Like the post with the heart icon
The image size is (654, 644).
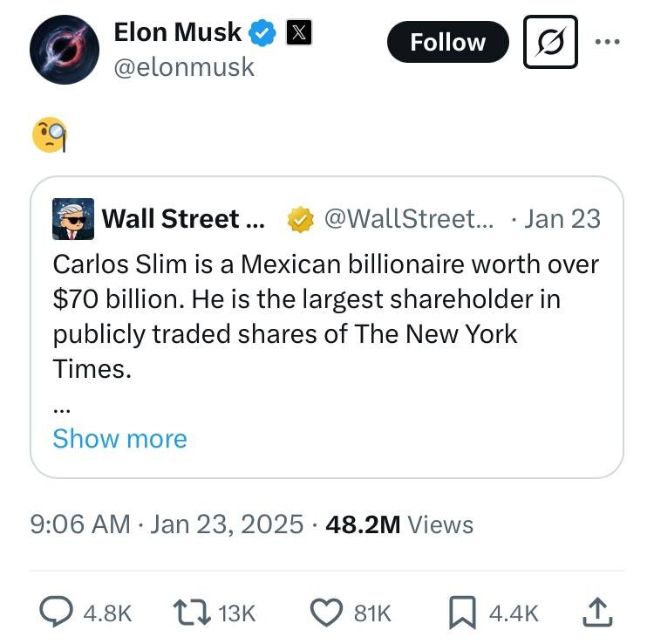pos(326,613)
